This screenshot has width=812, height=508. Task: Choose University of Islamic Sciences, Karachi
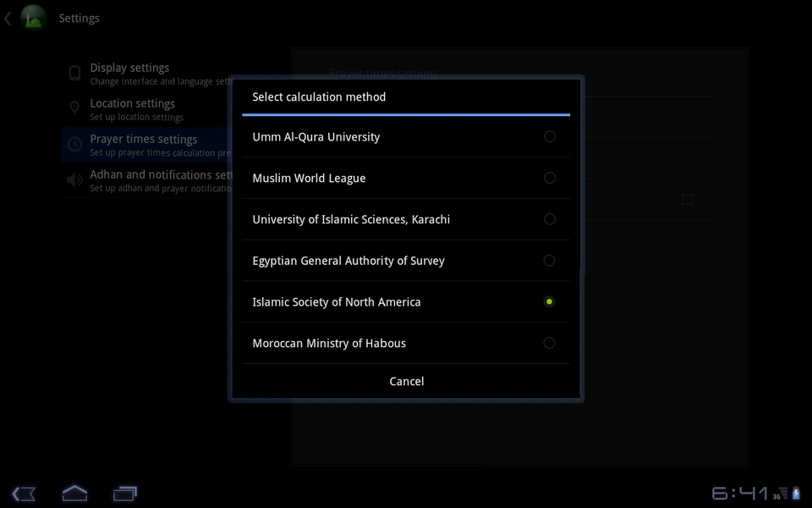pyautogui.click(x=406, y=219)
